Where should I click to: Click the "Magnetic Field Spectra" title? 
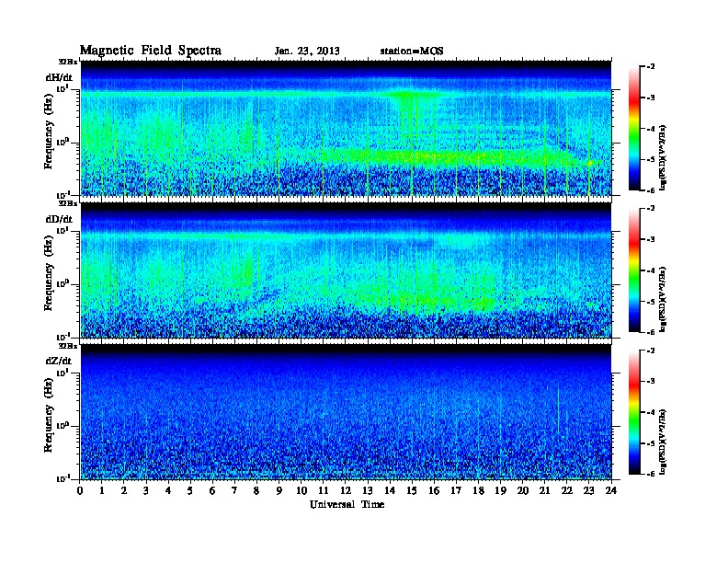[x=151, y=51]
